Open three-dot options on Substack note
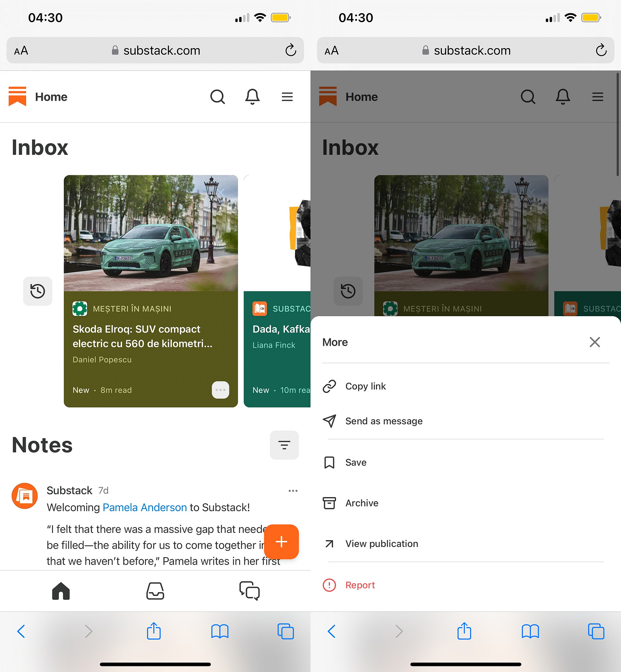The image size is (621, 672). pyautogui.click(x=293, y=491)
